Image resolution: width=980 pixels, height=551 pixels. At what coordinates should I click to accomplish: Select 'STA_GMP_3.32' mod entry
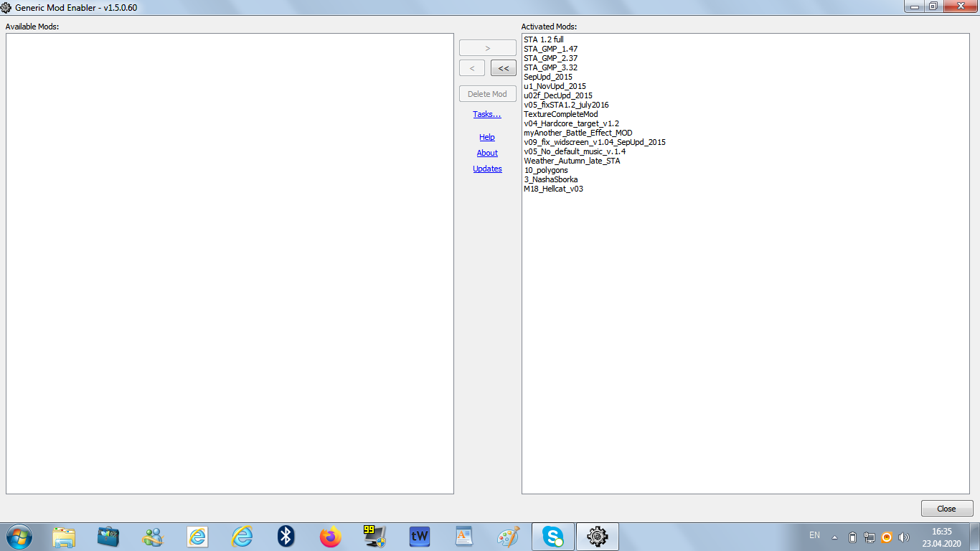pyautogui.click(x=550, y=67)
